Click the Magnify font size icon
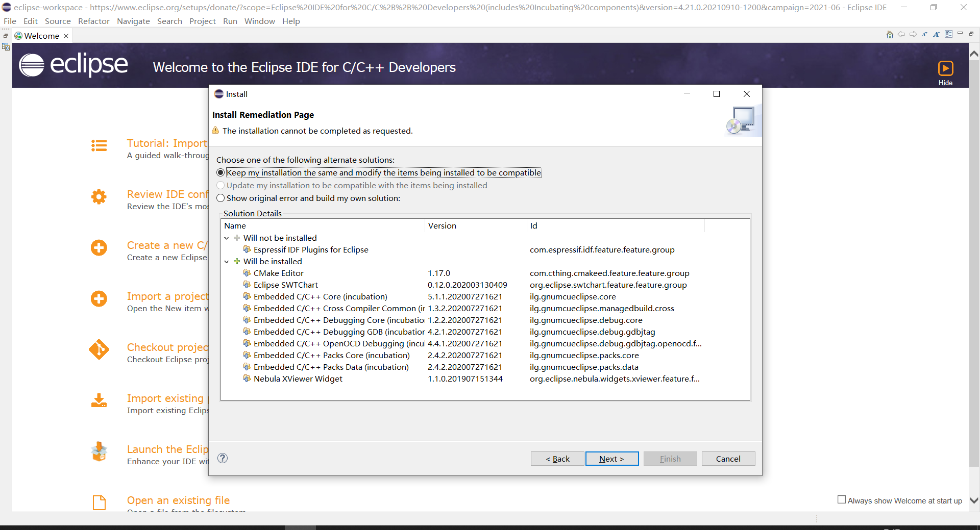The width and height of the screenshot is (980, 530). point(936,34)
